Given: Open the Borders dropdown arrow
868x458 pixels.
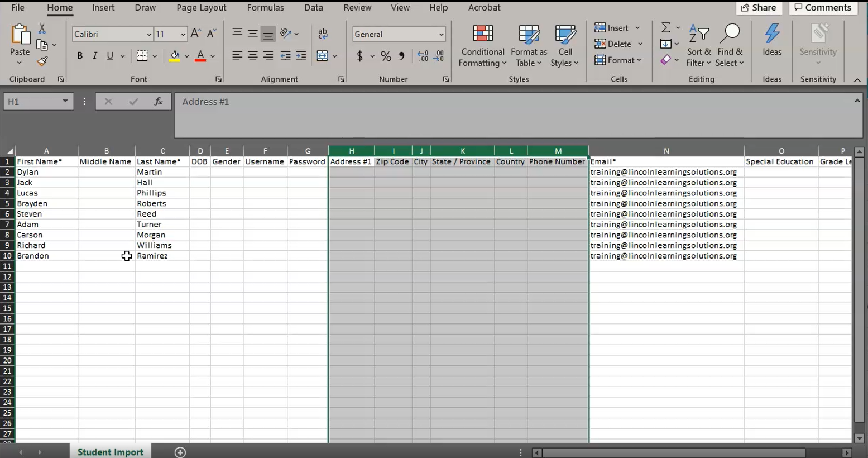Looking at the screenshot, I should (155, 56).
